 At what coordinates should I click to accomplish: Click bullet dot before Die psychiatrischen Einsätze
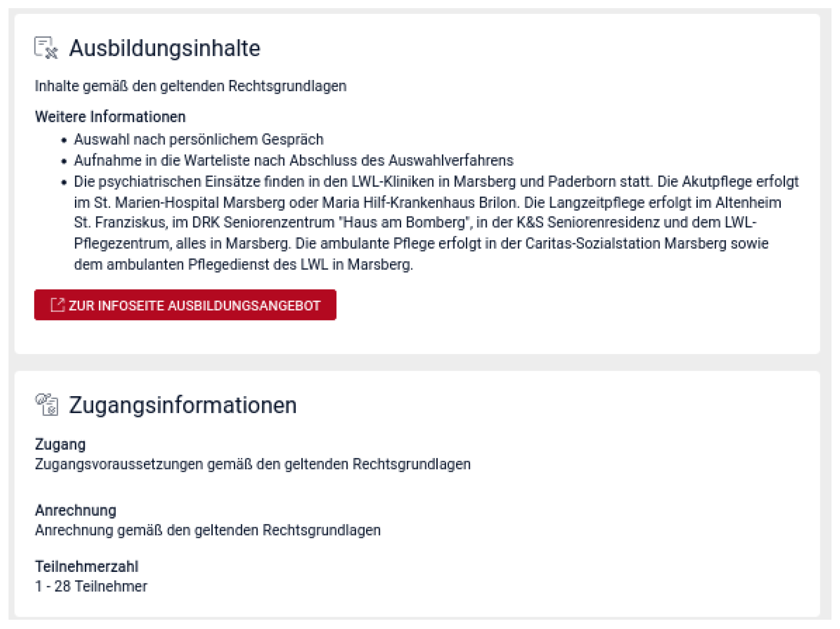(x=64, y=183)
